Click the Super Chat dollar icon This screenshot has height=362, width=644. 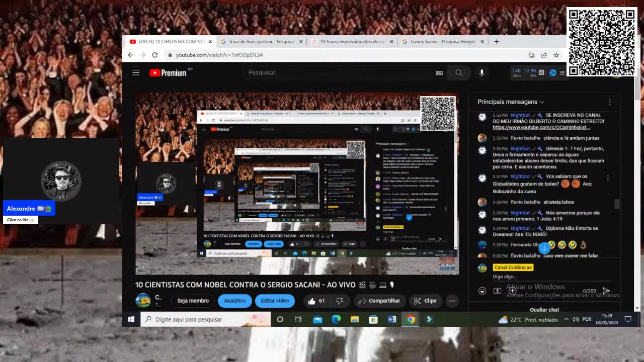point(497,291)
